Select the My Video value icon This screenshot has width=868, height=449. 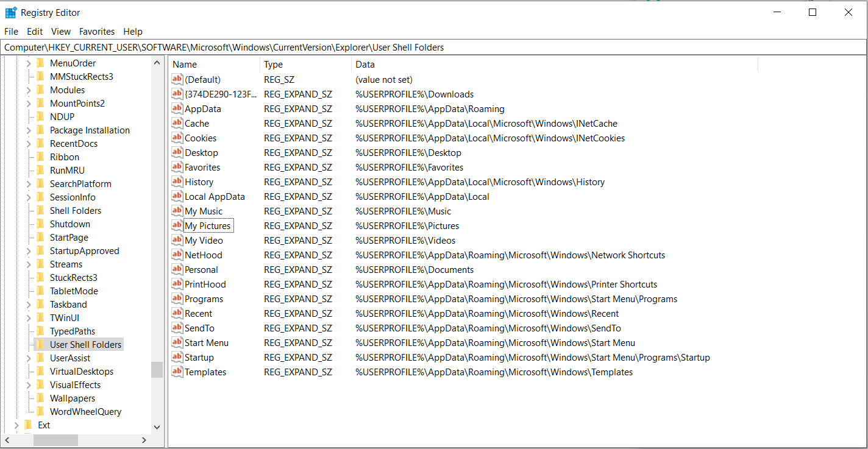point(177,240)
